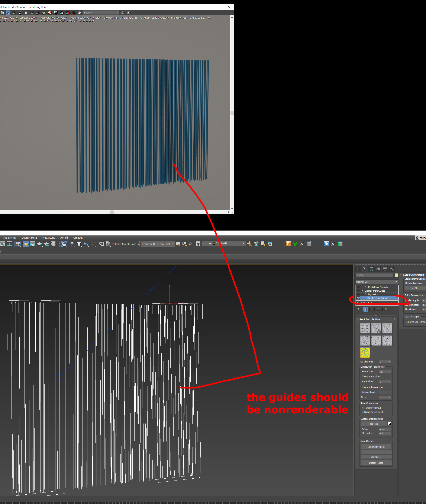Click the Root Count input field
The image size is (426, 504).
382,371
